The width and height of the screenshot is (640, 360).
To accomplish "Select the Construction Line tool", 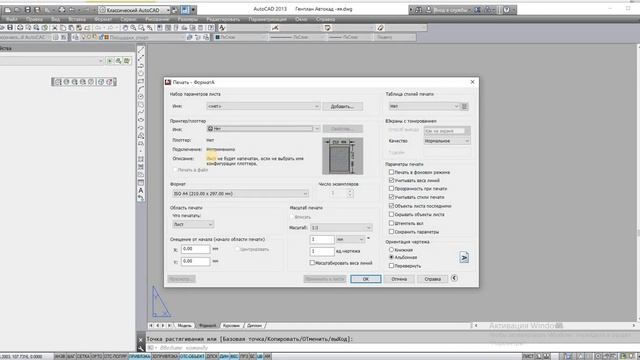I will 141,58.
